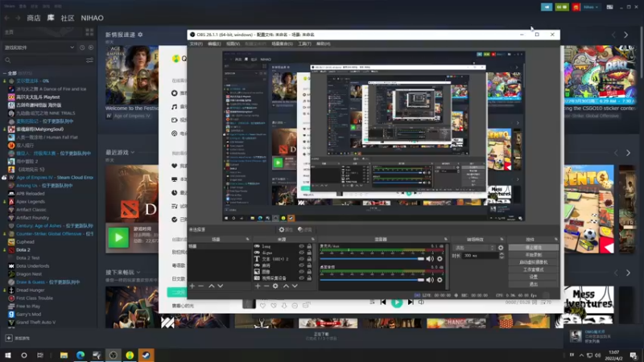The image size is (644, 362).
Task: Open NIHAO account dropdown at Steam top right
Action: point(591,7)
